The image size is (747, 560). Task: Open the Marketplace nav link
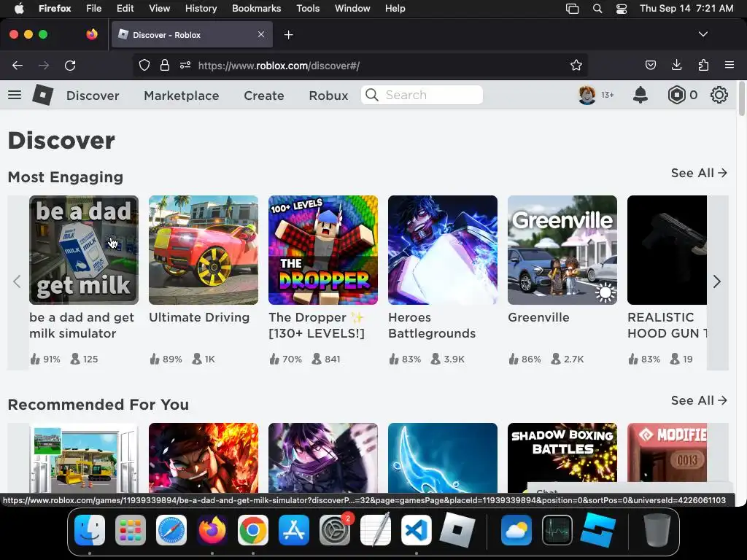[x=182, y=96]
